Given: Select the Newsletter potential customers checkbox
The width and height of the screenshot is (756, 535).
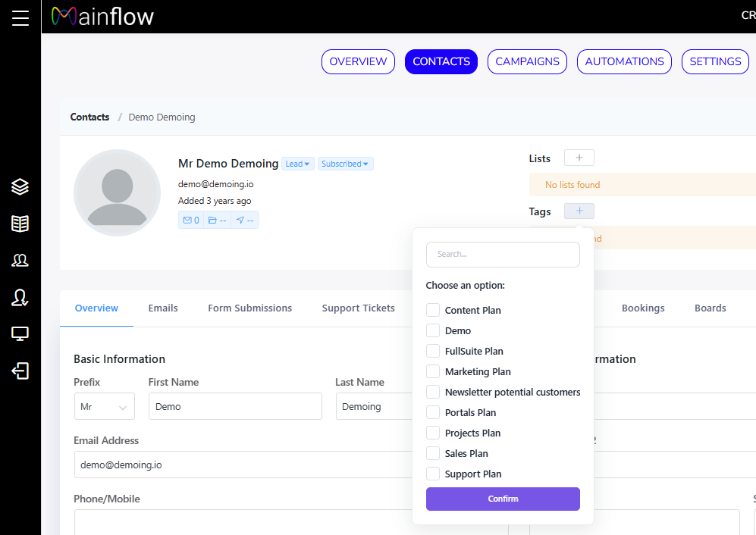Looking at the screenshot, I should coord(433,392).
